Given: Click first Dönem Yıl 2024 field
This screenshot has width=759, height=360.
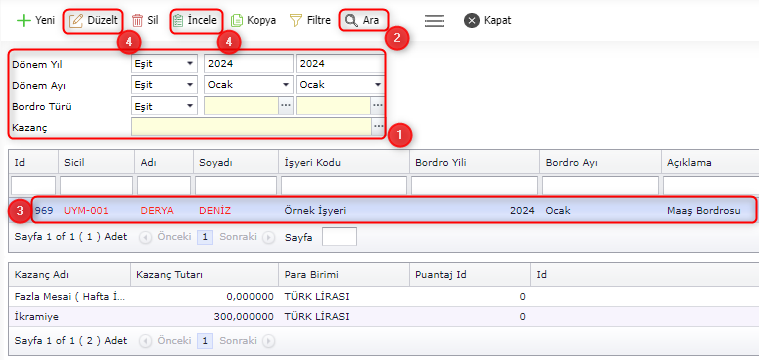Looking at the screenshot, I should 249,63.
